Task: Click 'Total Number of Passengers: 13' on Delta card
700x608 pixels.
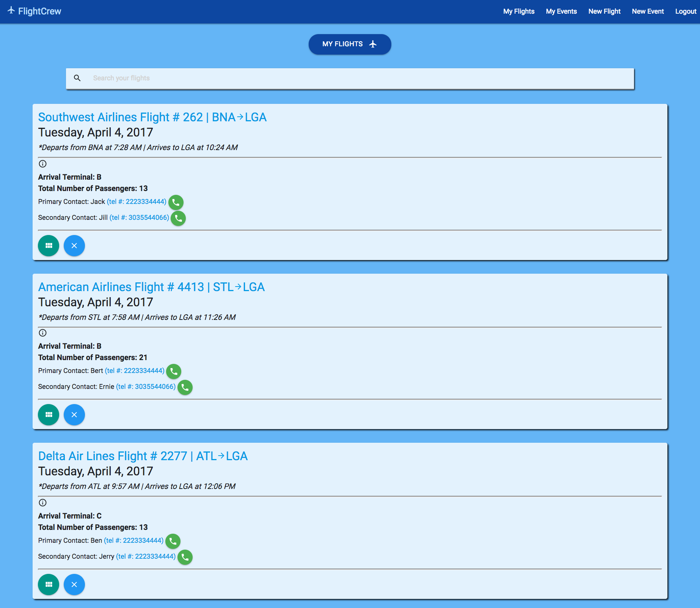Action: click(x=93, y=527)
